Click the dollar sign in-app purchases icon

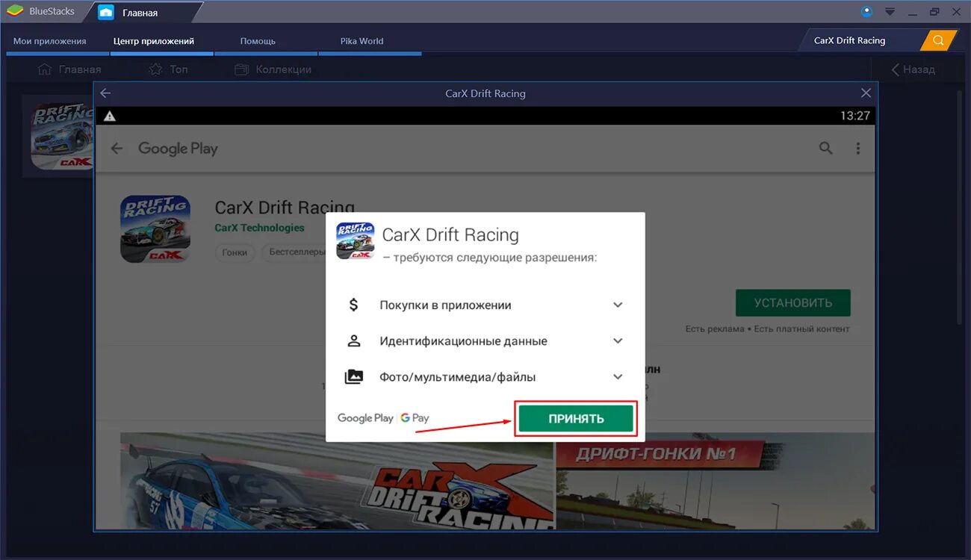[354, 305]
